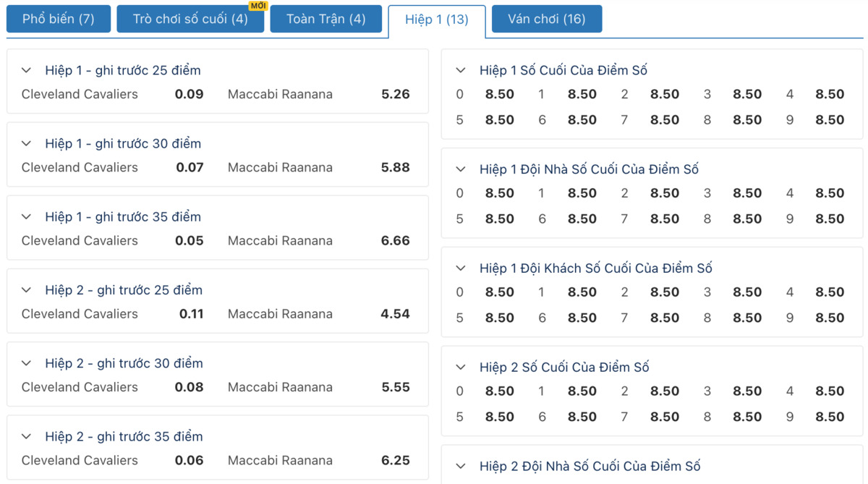
Task: Collapse 'Hiệp 1 Số Cuối Của Điểm Số' chevron
Action: 461,71
